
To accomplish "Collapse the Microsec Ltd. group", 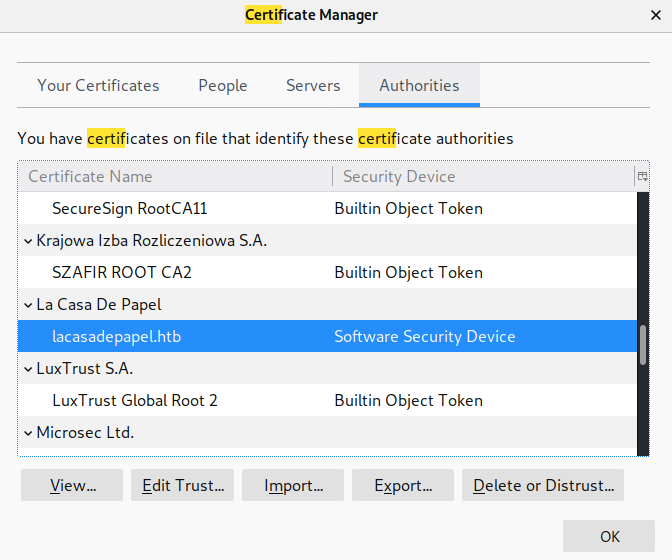I will tap(27, 433).
